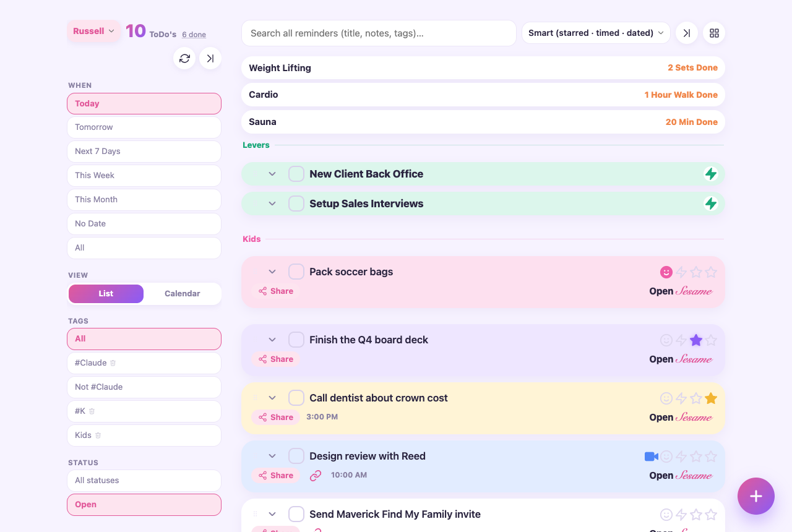Open the Weight Lifting row

[x=483, y=68]
